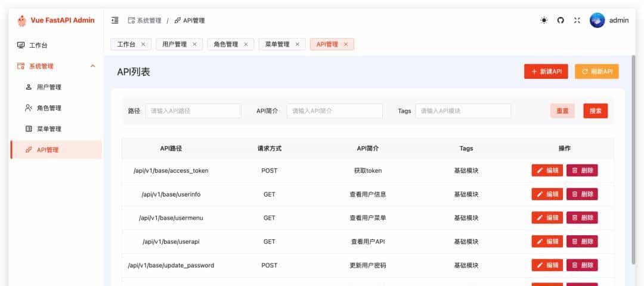
Task: Click the 搜索 button
Action: (x=596, y=110)
